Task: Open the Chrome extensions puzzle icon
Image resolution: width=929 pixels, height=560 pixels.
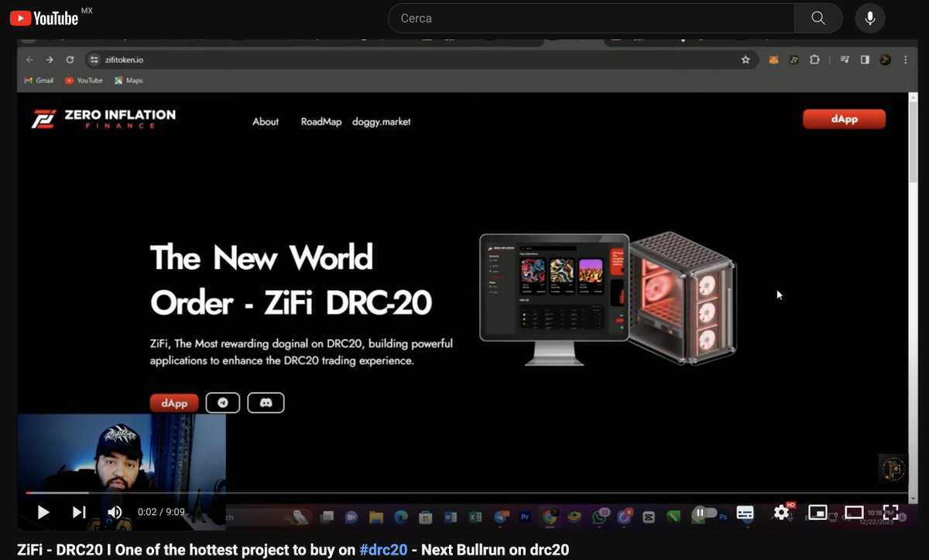Action: pos(814,60)
